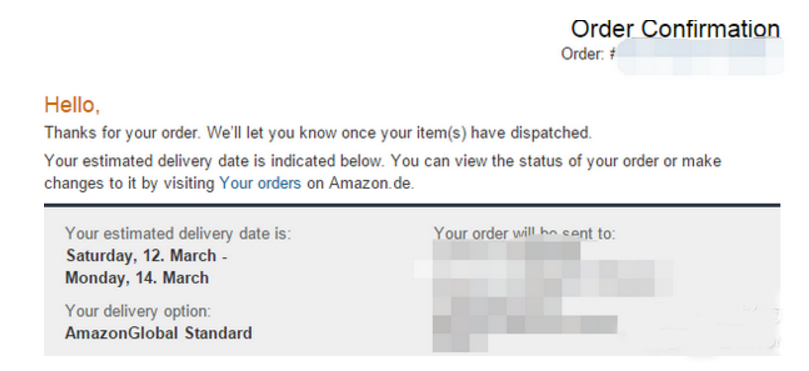Image resolution: width=809 pixels, height=371 pixels.
Task: Click the phrase changes to it by visiting
Action: (130, 183)
